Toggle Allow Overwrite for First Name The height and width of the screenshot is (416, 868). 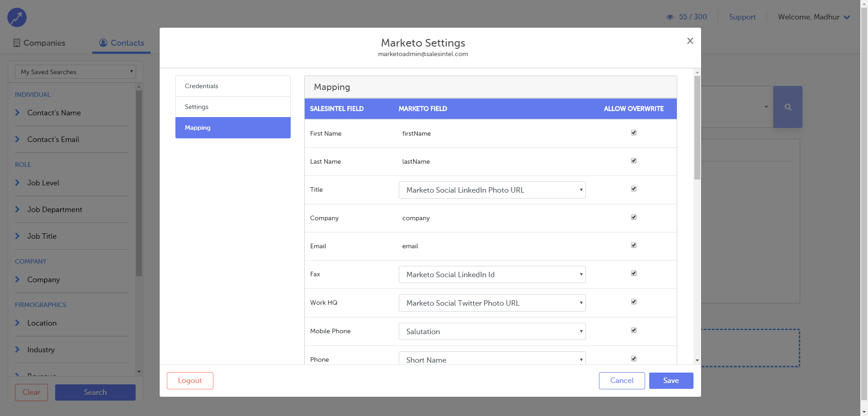point(634,132)
